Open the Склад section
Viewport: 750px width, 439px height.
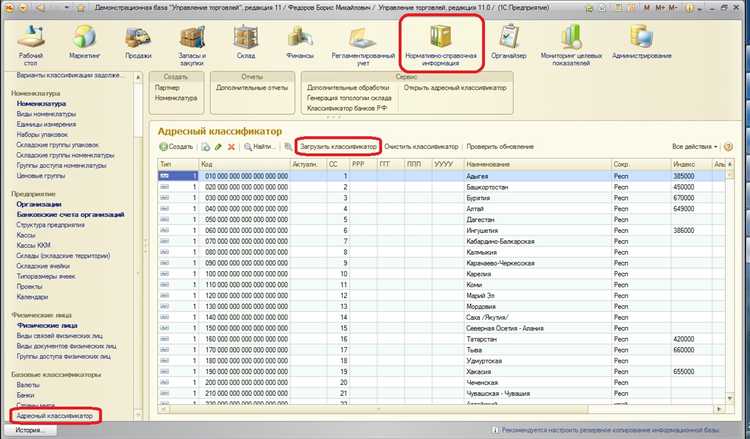(x=246, y=42)
